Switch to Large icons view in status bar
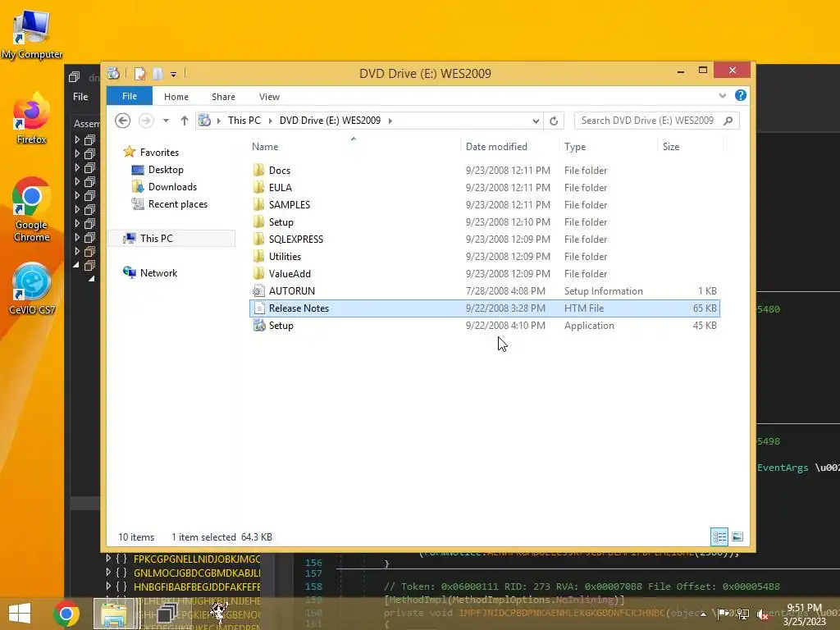 click(737, 536)
